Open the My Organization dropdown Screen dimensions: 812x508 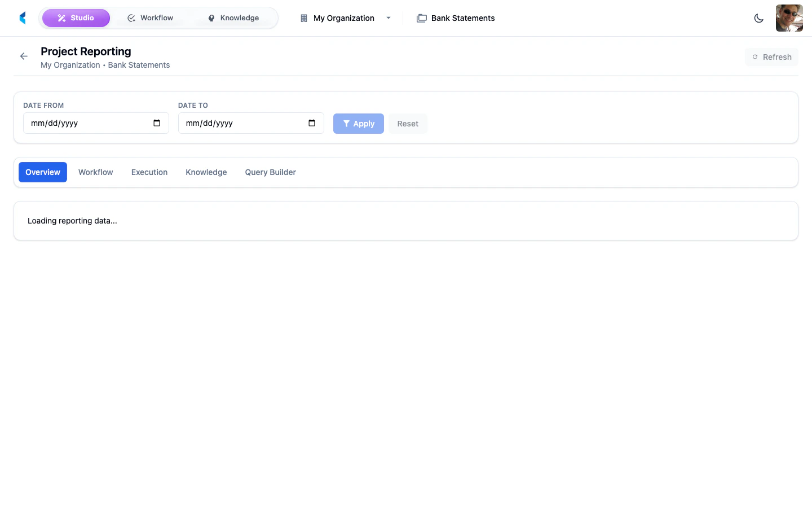[x=388, y=17]
